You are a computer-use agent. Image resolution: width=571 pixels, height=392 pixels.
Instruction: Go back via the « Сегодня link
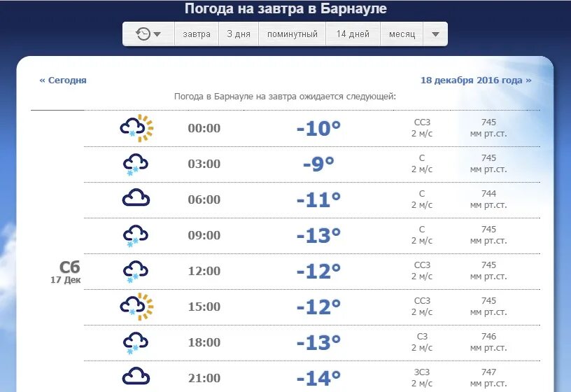coord(63,80)
